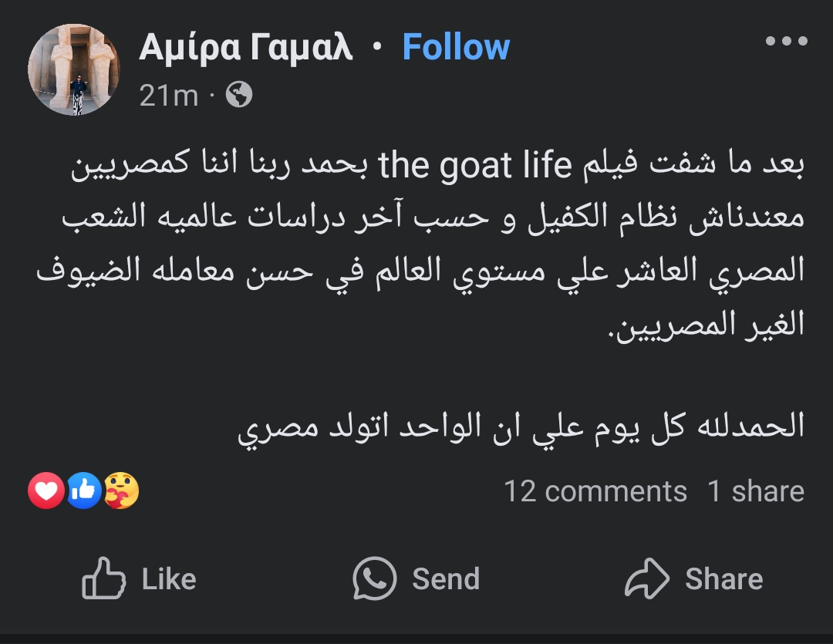Tap the thumbs-up outline Like icon

tap(103, 579)
